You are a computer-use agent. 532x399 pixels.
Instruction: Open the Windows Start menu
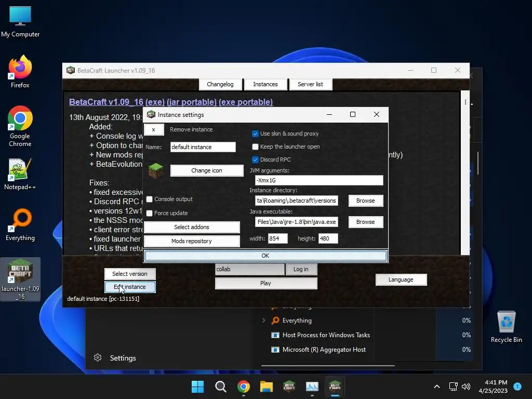pos(197,387)
